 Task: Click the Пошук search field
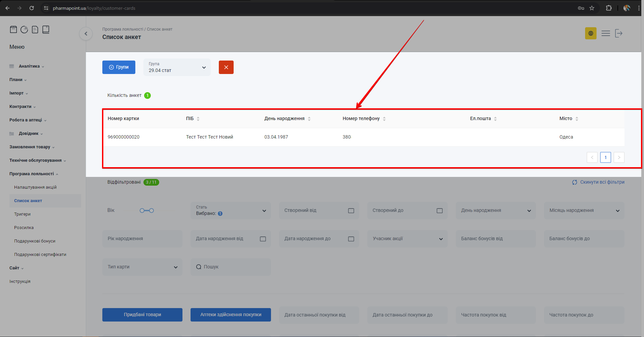[x=231, y=267]
